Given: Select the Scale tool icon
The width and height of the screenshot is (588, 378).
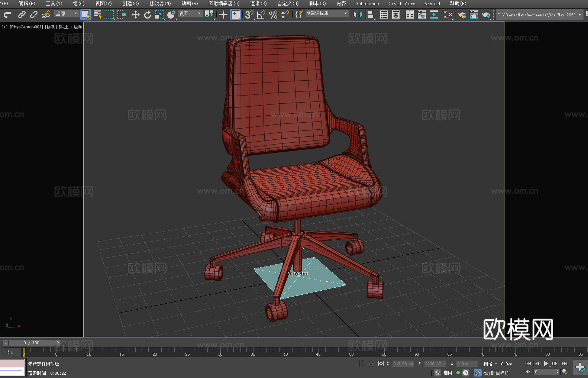Looking at the screenshot, I should click(x=159, y=14).
